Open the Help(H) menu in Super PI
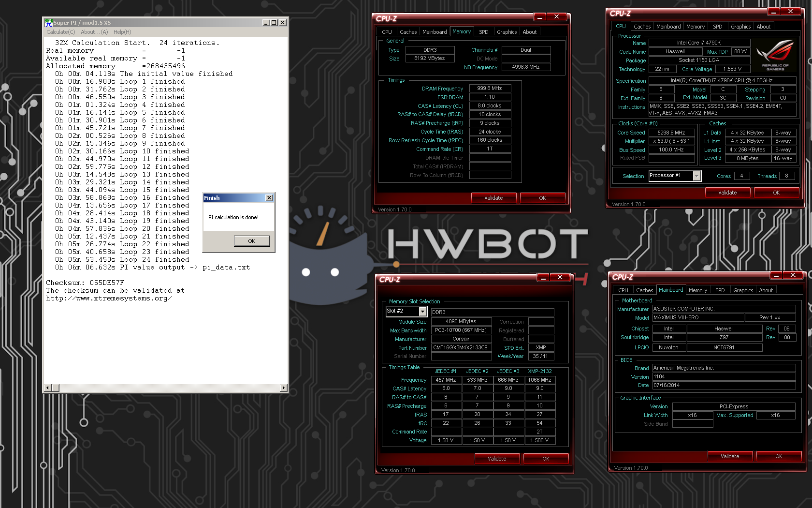This screenshot has width=812, height=508. tap(122, 32)
